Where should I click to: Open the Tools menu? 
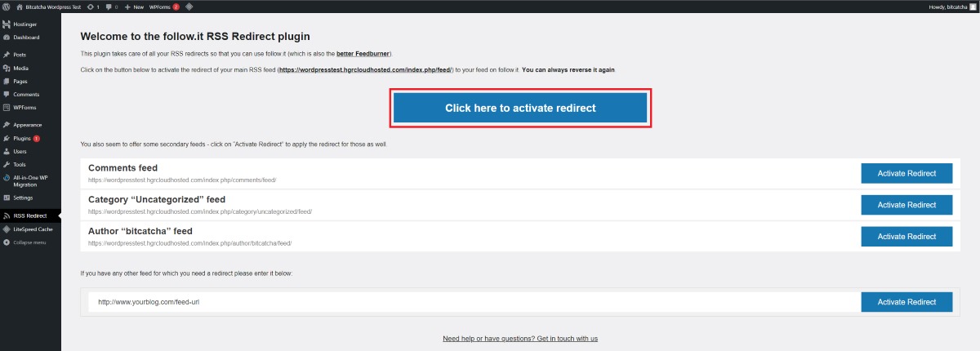point(30,164)
